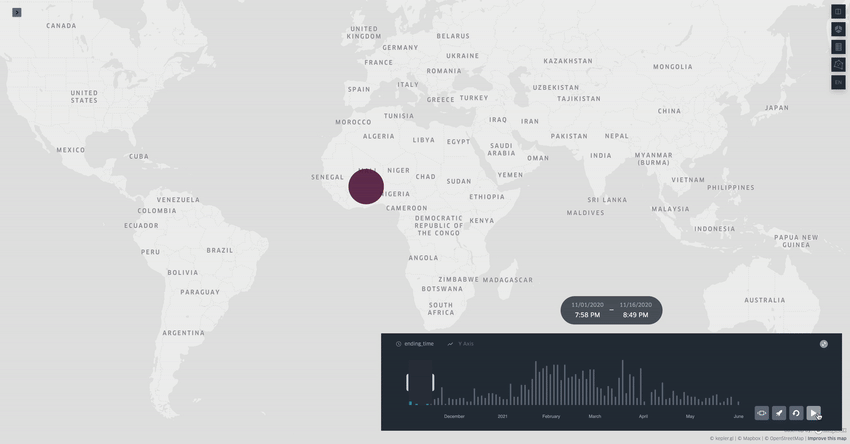This screenshot has width=850, height=444.
Task: Click the tallest histogram bar near April
Action: (x=622, y=382)
